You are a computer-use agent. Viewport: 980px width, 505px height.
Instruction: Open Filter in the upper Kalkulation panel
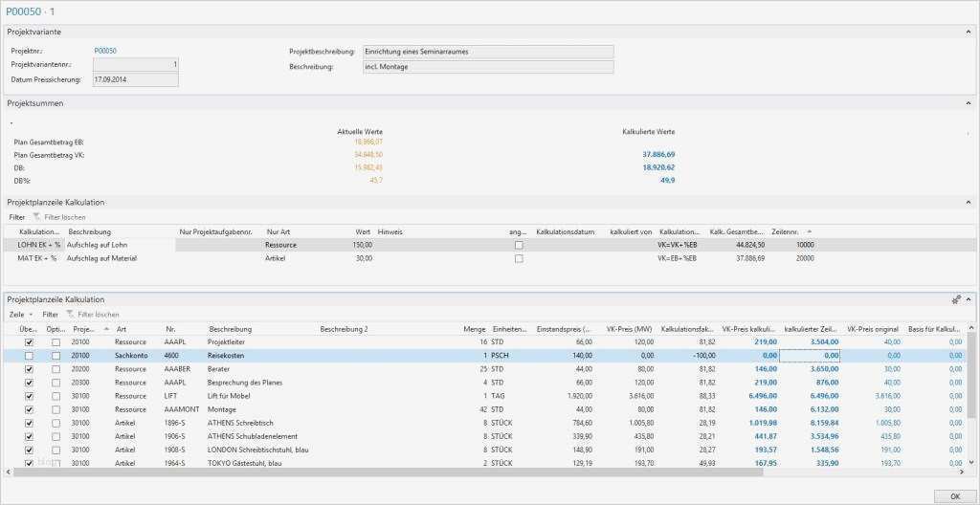click(x=17, y=217)
